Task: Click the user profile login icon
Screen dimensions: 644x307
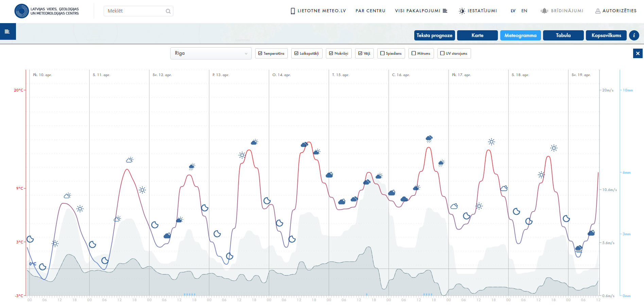Action: click(x=598, y=11)
